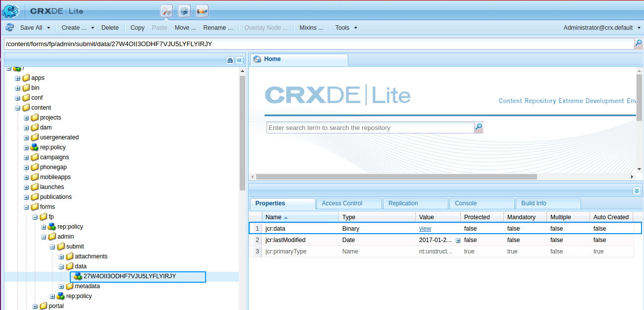Collapse the data node in tree

point(61,266)
